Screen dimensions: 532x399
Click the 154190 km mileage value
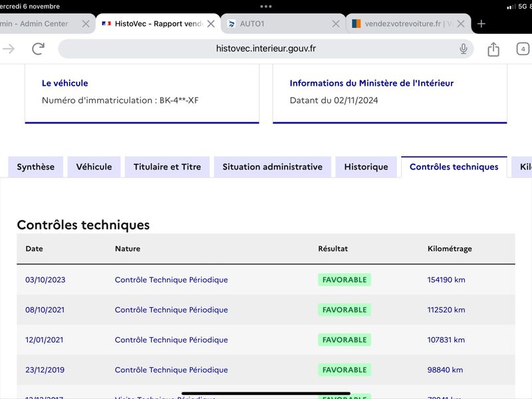pos(446,280)
